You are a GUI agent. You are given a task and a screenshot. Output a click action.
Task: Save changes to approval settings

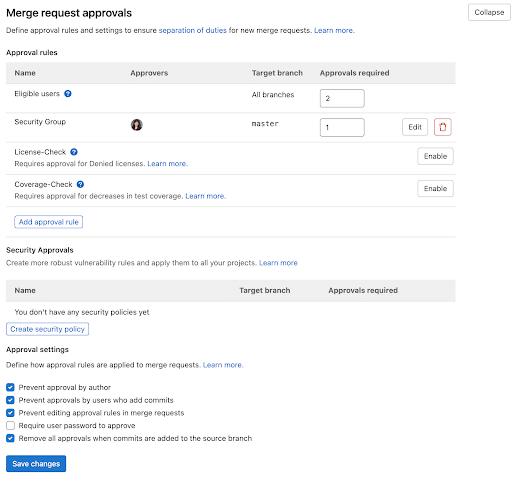pyautogui.click(x=36, y=464)
